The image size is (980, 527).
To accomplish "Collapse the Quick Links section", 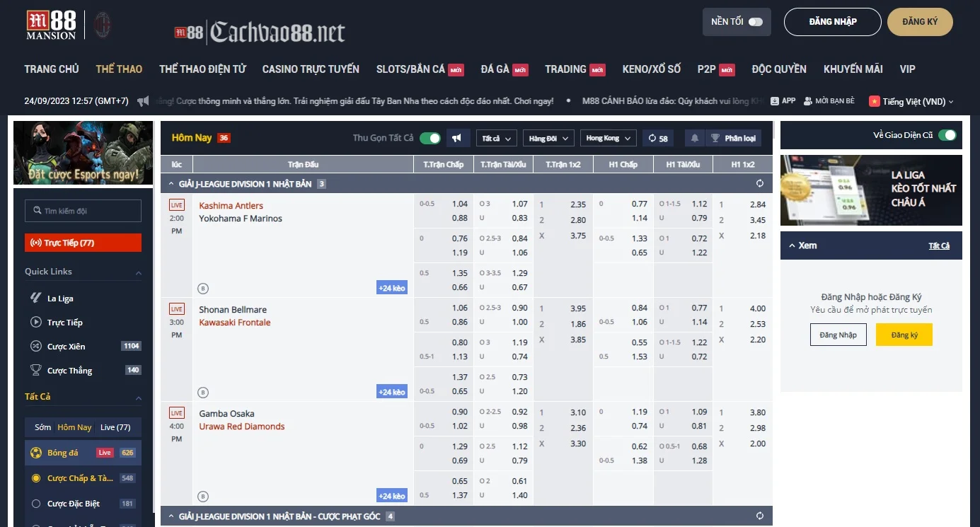I will point(139,273).
